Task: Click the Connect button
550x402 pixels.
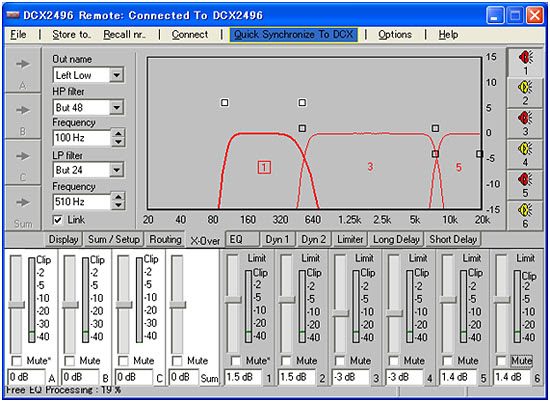Action: pos(190,35)
